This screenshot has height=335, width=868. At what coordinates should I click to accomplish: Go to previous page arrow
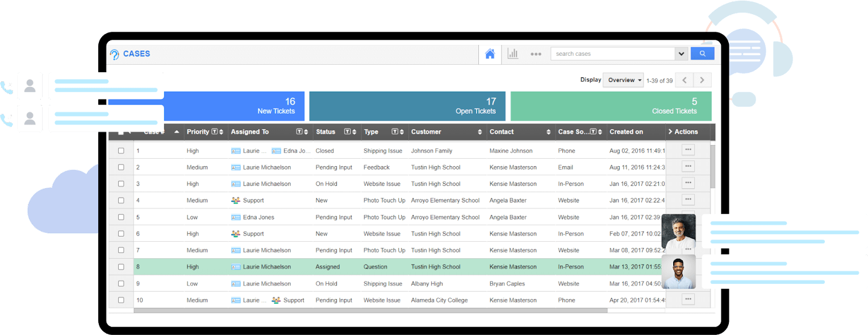pos(685,80)
